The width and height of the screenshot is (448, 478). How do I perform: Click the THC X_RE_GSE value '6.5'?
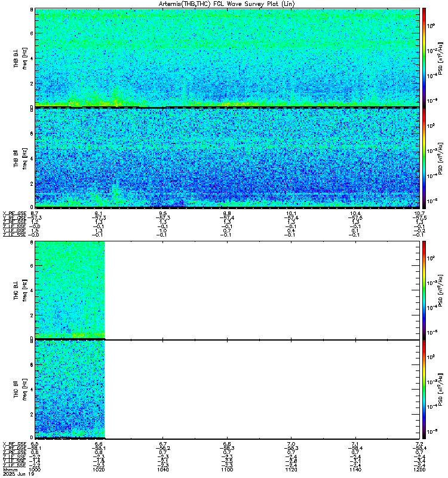[x=35, y=444]
